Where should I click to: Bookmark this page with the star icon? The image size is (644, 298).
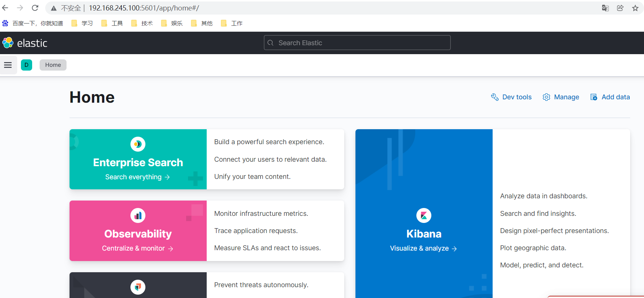click(635, 8)
